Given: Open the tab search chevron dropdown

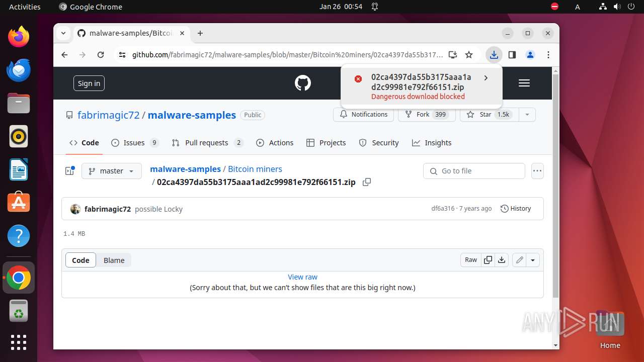Looking at the screenshot, I should (63, 33).
